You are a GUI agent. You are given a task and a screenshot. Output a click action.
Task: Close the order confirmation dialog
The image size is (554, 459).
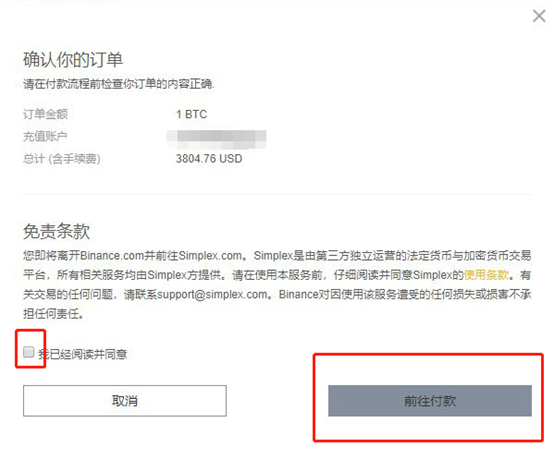539,16
